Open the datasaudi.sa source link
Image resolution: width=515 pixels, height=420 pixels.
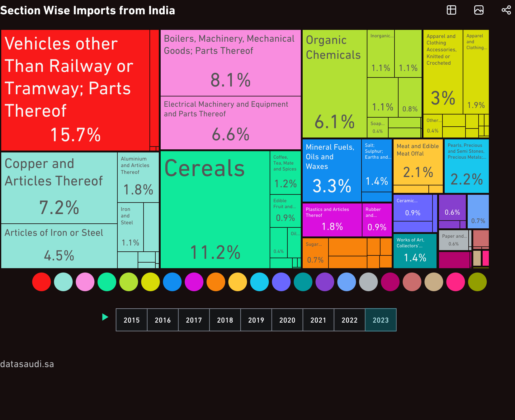pyautogui.click(x=27, y=364)
